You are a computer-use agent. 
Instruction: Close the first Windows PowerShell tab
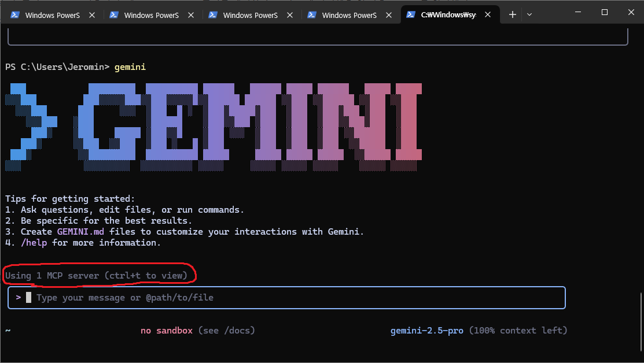[92, 15]
